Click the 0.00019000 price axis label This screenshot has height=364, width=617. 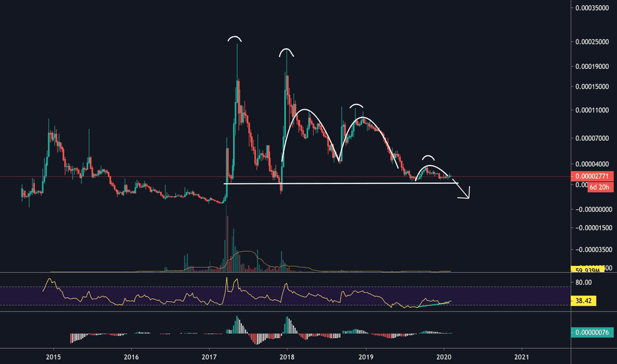point(592,66)
